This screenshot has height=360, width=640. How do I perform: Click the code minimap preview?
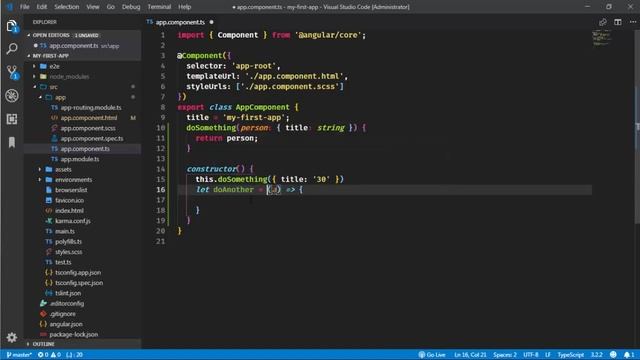point(601,38)
